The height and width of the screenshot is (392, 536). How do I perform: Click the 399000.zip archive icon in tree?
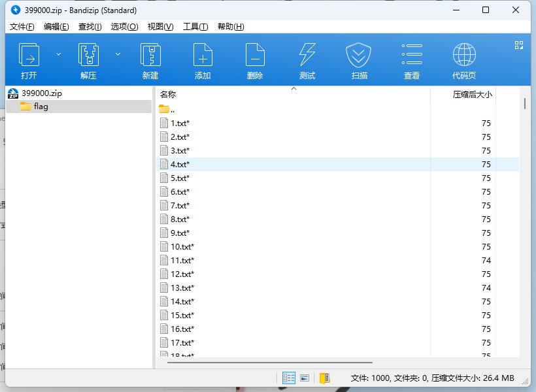(x=13, y=93)
